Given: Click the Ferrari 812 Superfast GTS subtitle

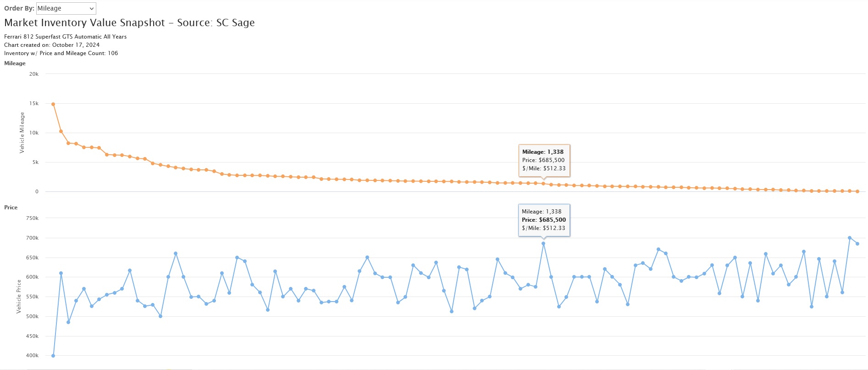Looking at the screenshot, I should [x=65, y=37].
